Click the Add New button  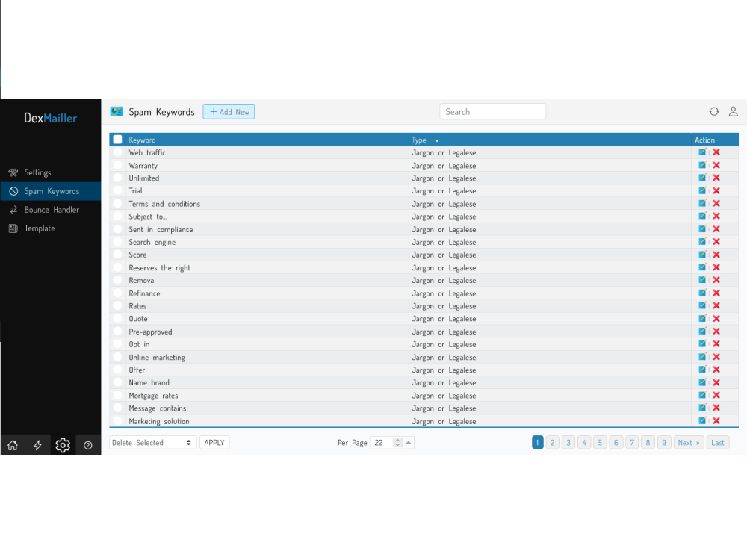tap(229, 111)
